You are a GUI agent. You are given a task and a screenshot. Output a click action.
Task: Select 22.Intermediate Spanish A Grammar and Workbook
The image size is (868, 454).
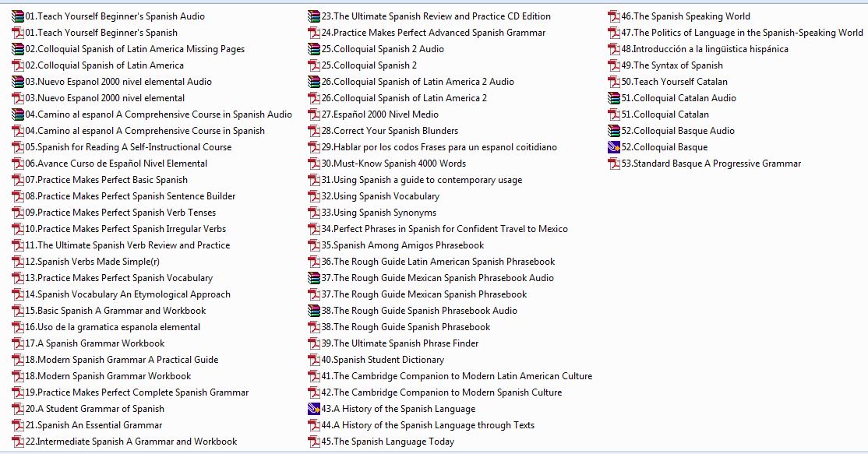(131, 442)
